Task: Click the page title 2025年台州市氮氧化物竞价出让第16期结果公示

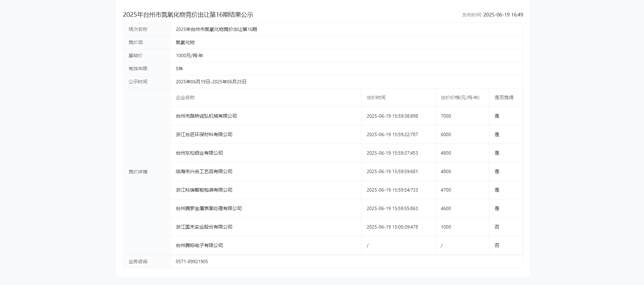Action: pos(188,15)
